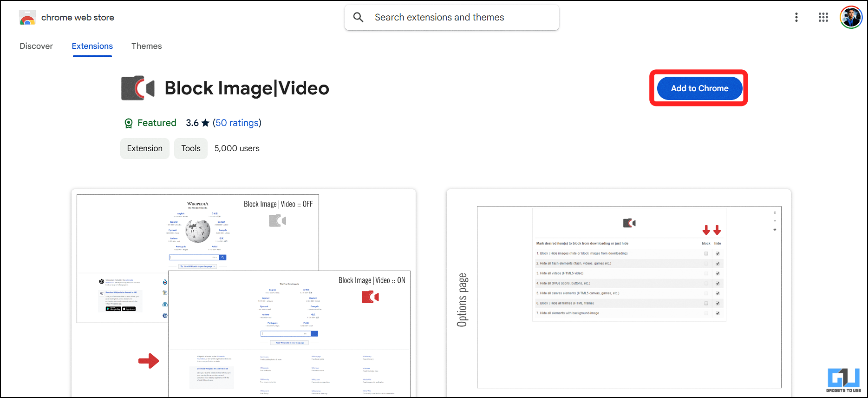868x398 pixels.
Task: Switch to the Themes tab
Action: coord(146,46)
